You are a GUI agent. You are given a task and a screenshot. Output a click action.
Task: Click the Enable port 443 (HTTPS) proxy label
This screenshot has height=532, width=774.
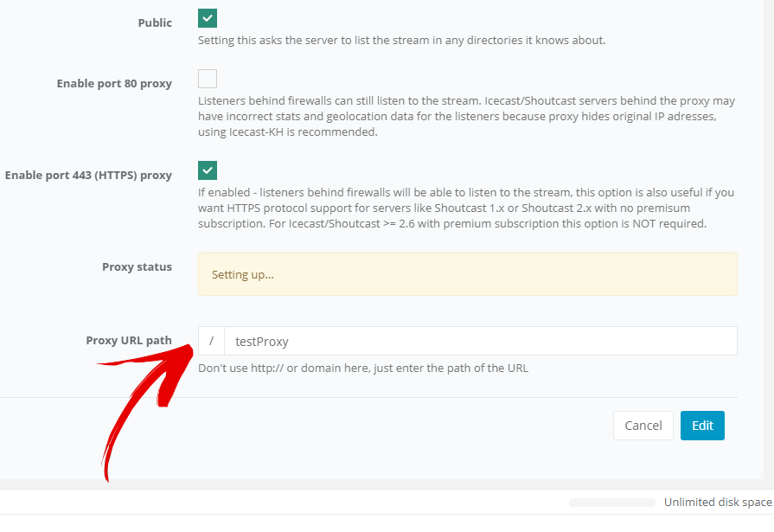pyautogui.click(x=88, y=176)
